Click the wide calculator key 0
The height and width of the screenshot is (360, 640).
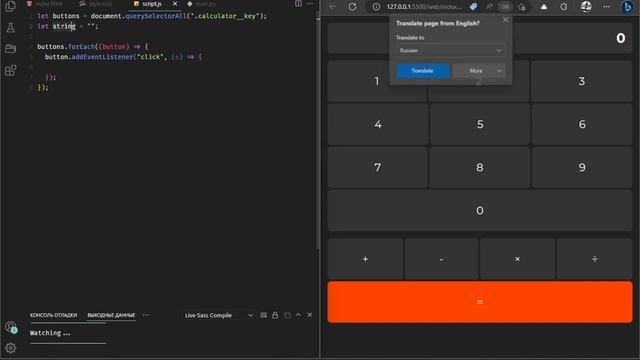click(480, 211)
